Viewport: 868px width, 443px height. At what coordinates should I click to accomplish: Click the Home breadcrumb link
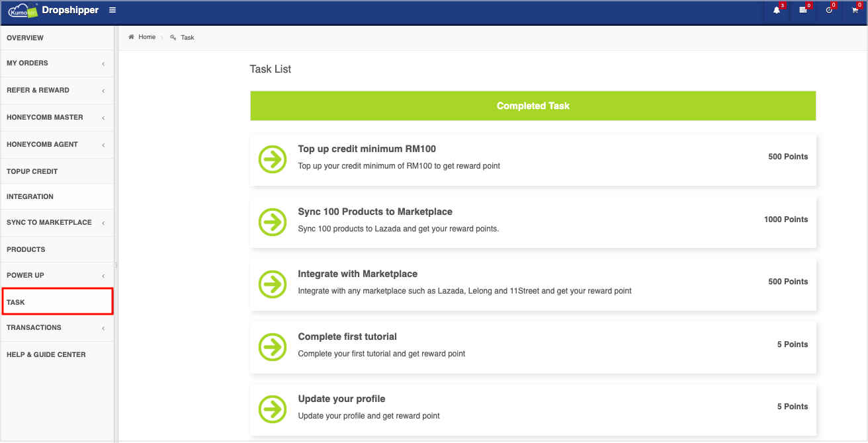coord(146,38)
